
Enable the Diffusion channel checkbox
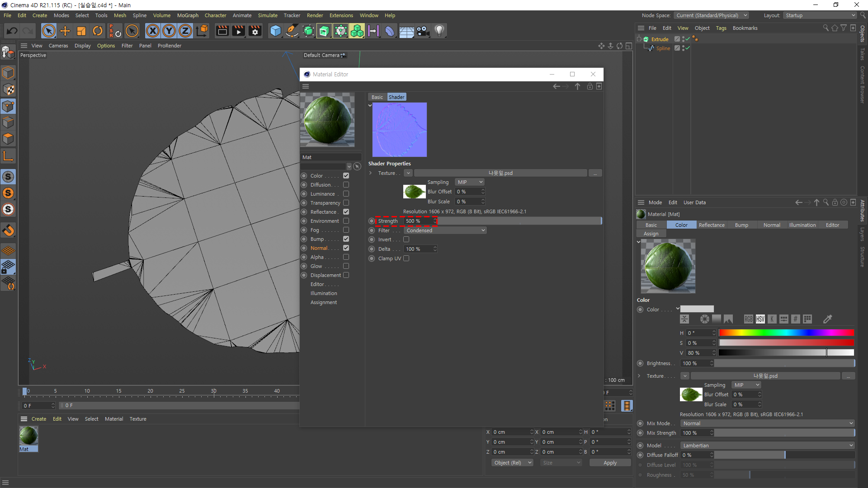coord(346,185)
